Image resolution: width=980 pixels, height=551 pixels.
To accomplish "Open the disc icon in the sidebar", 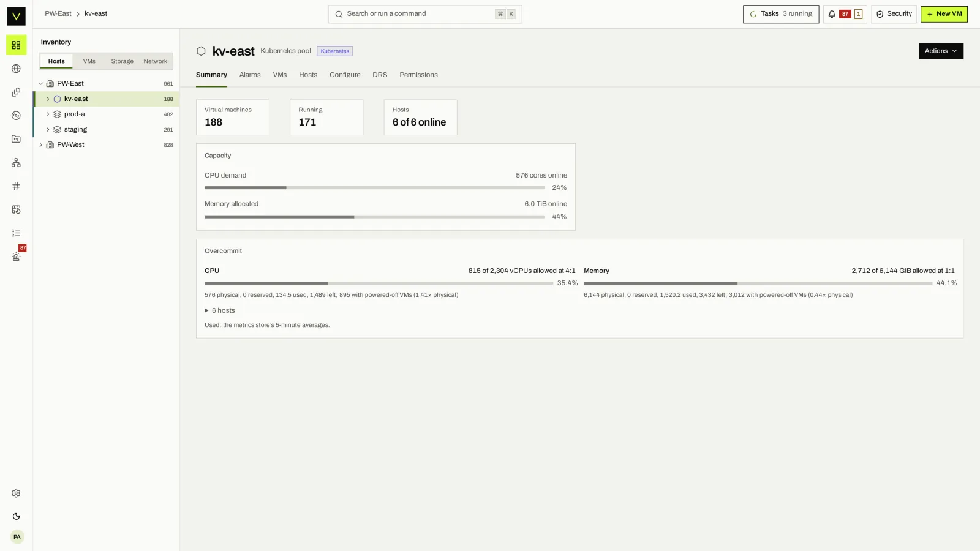I will 16,116.
